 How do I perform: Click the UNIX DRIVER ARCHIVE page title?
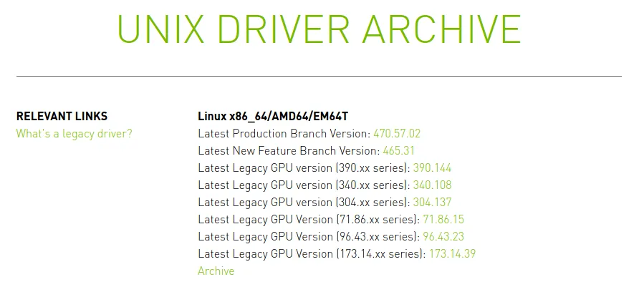pos(319,29)
